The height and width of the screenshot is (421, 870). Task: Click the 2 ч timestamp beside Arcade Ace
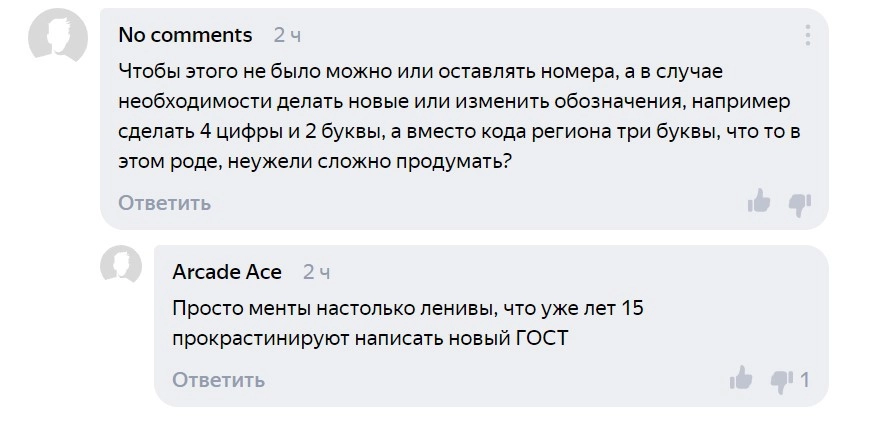(316, 272)
